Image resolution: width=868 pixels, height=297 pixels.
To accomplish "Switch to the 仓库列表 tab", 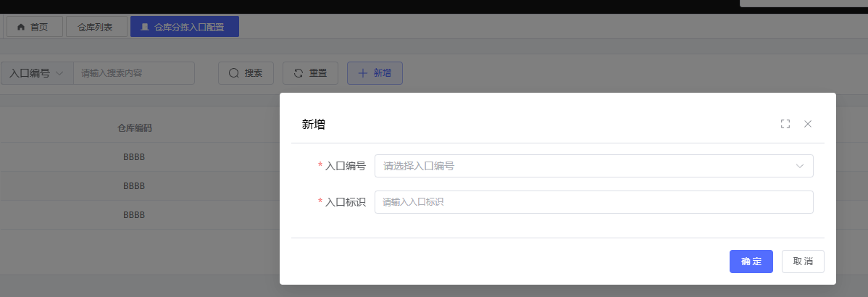I will (96, 27).
